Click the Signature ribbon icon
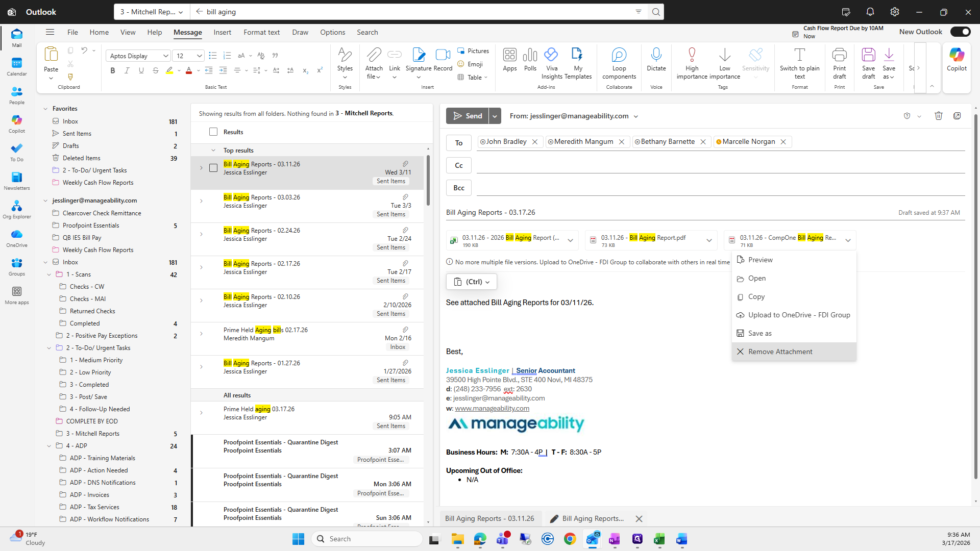This screenshot has height=551, width=980. point(419,55)
